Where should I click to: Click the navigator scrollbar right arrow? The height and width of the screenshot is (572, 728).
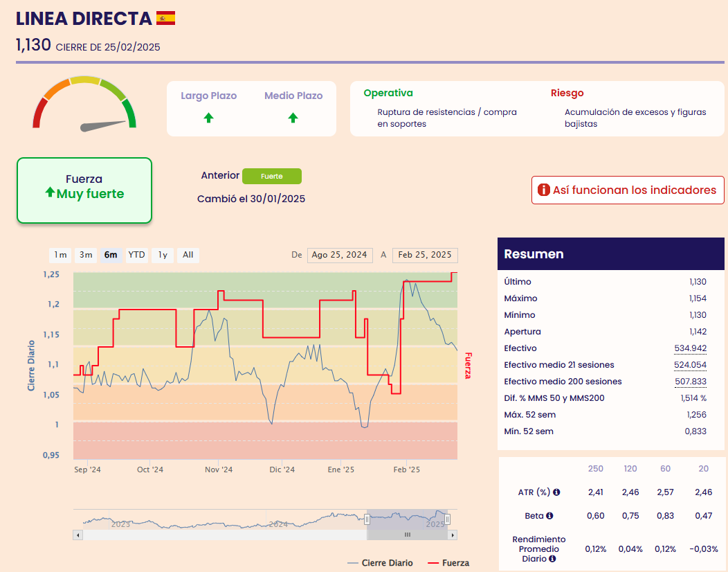[x=453, y=535]
